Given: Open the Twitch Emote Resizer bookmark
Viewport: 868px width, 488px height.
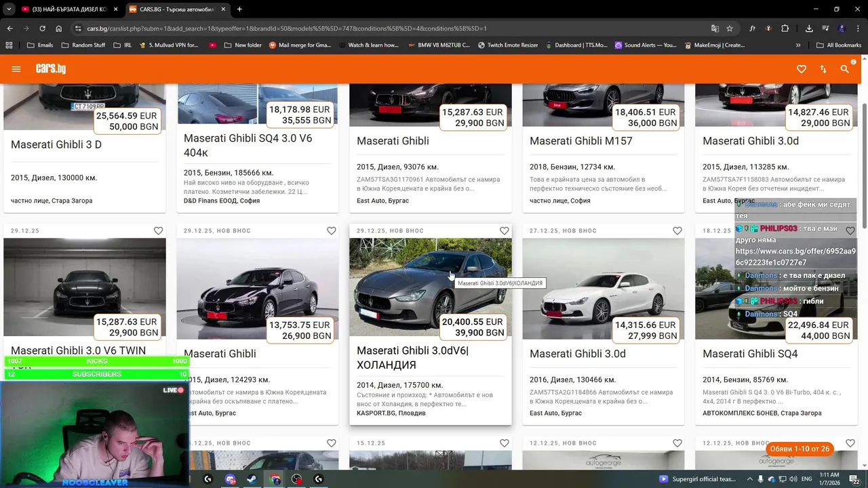Looking at the screenshot, I should (507, 45).
